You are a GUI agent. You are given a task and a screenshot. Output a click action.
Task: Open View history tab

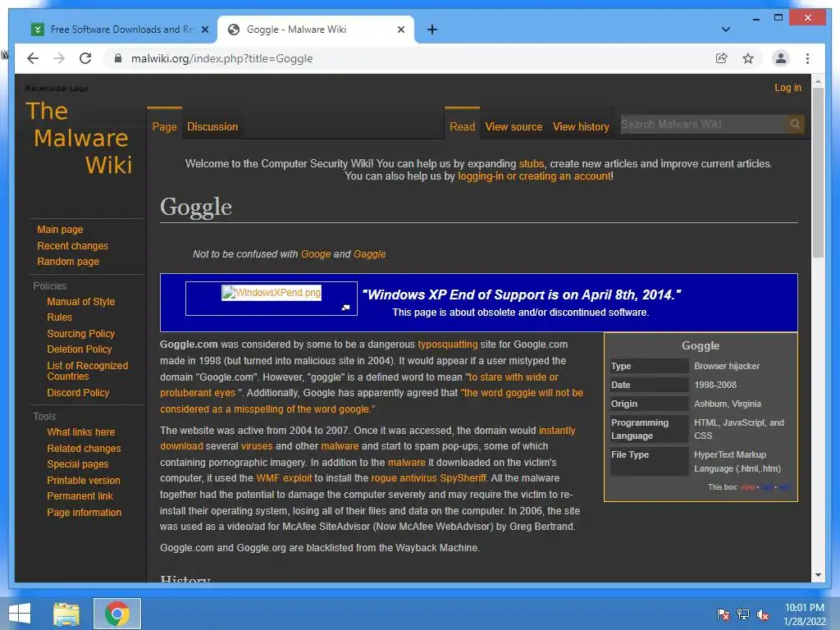[x=581, y=127]
